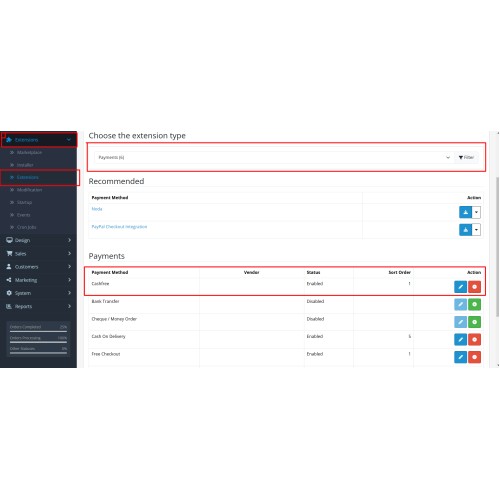Select the Modifications sidebar item
Screen dimensions: 500x500
click(x=29, y=190)
